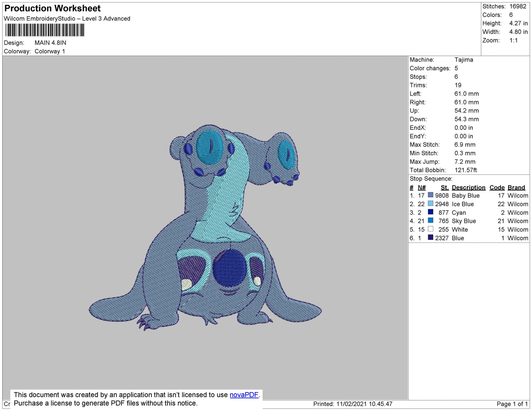Click the Ice Blue description text

[x=463, y=204]
